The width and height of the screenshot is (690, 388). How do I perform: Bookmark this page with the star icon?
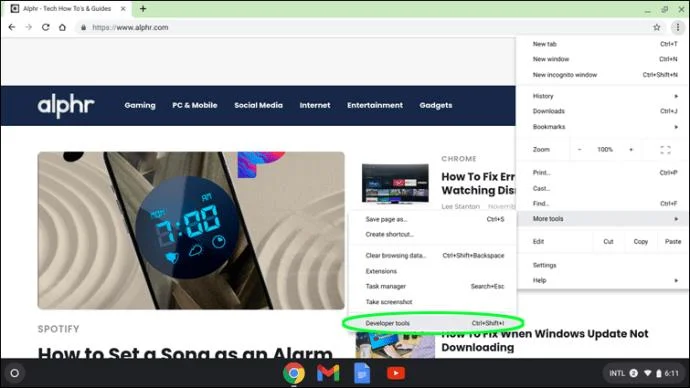coord(657,27)
